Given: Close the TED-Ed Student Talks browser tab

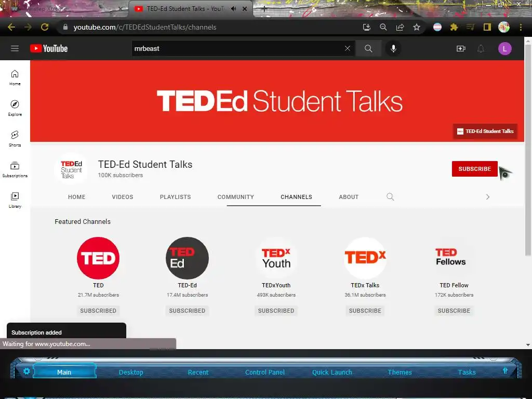Looking at the screenshot, I should coord(245,9).
